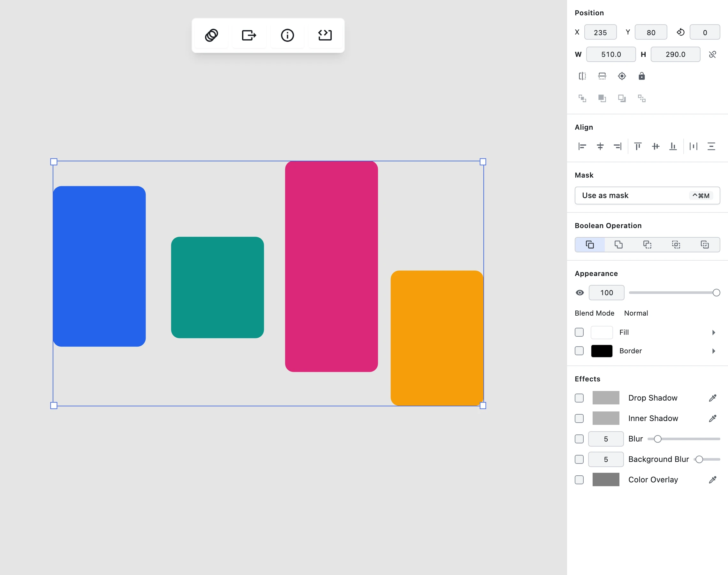The width and height of the screenshot is (728, 575).
Task: Click the rotation icon beside angle field
Action: point(680,32)
